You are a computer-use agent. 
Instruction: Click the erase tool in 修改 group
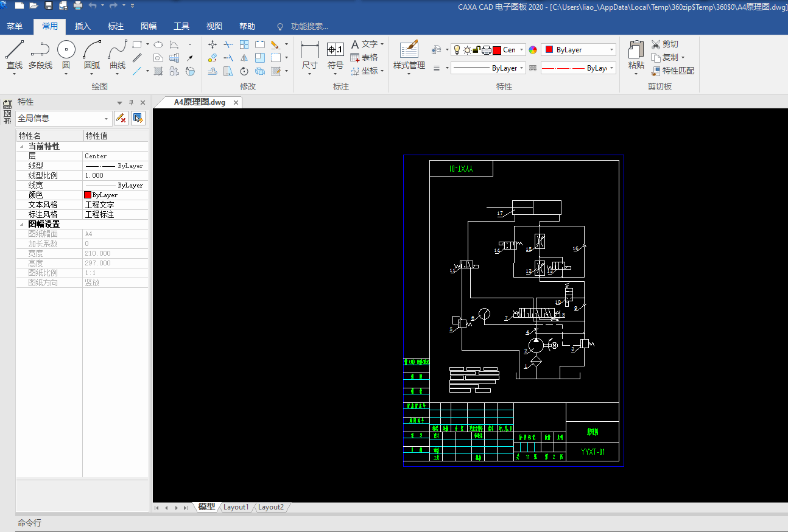coord(275,44)
